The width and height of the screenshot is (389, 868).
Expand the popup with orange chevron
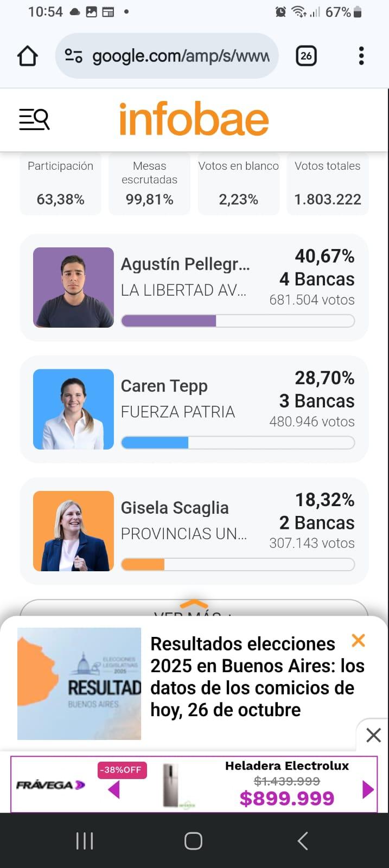(x=194, y=604)
